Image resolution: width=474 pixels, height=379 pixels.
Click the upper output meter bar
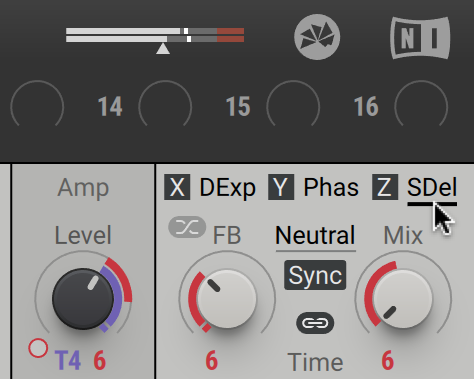[155, 31]
